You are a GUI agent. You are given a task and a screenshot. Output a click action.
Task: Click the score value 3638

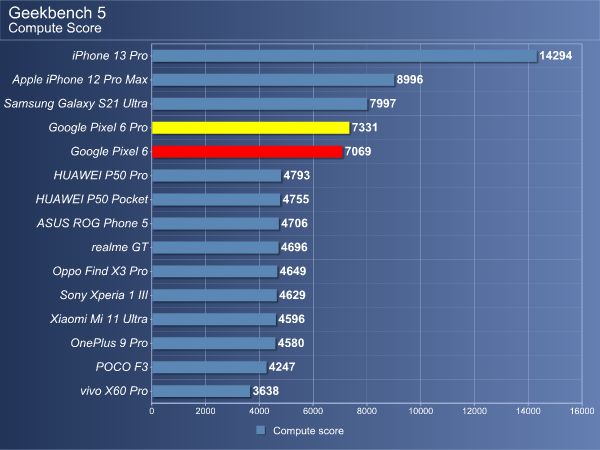tap(266, 391)
